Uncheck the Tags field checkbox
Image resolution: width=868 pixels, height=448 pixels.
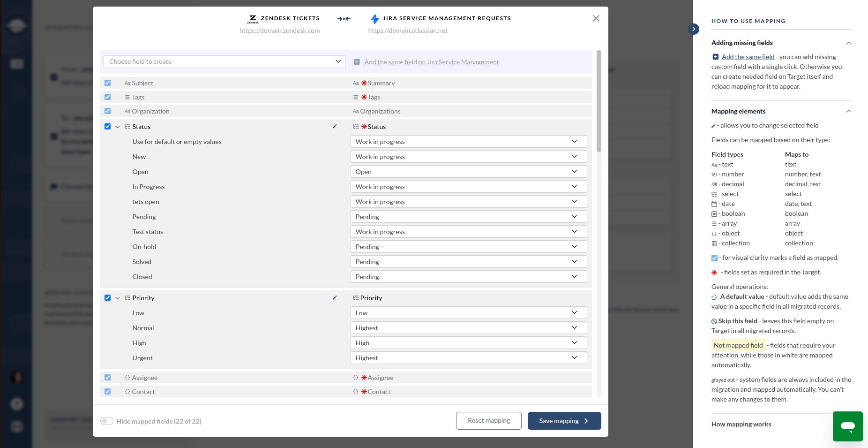coord(108,97)
